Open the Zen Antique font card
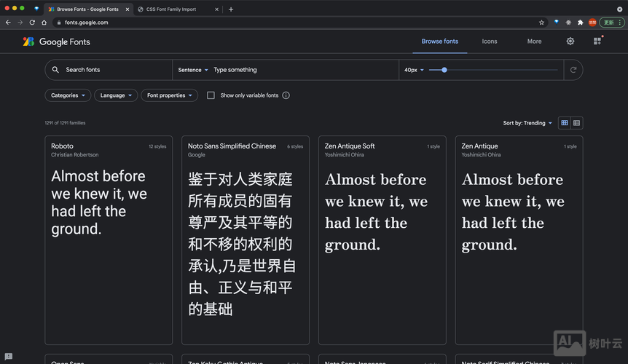 [519, 240]
